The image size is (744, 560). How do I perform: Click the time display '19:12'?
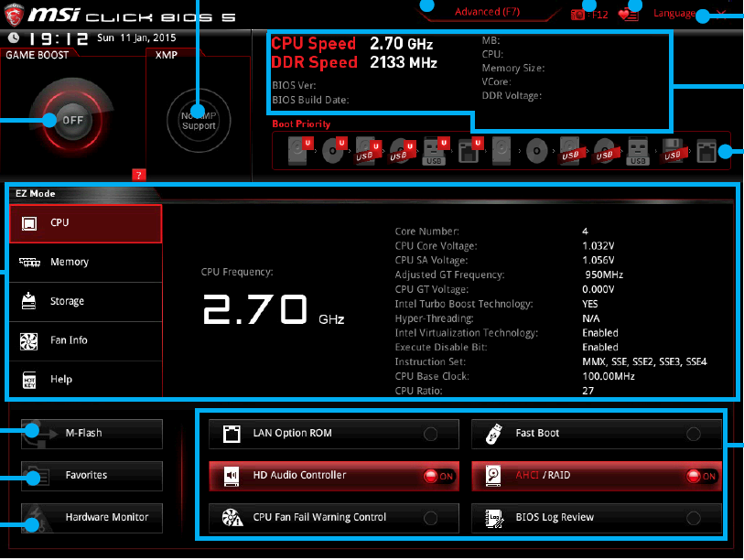pos(59,38)
